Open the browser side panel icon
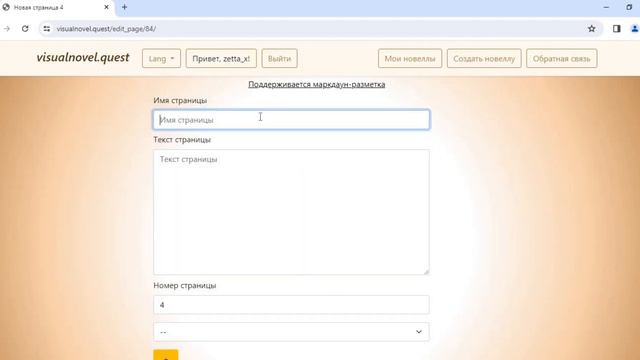Viewport: 640px width, 360px height. (616, 29)
